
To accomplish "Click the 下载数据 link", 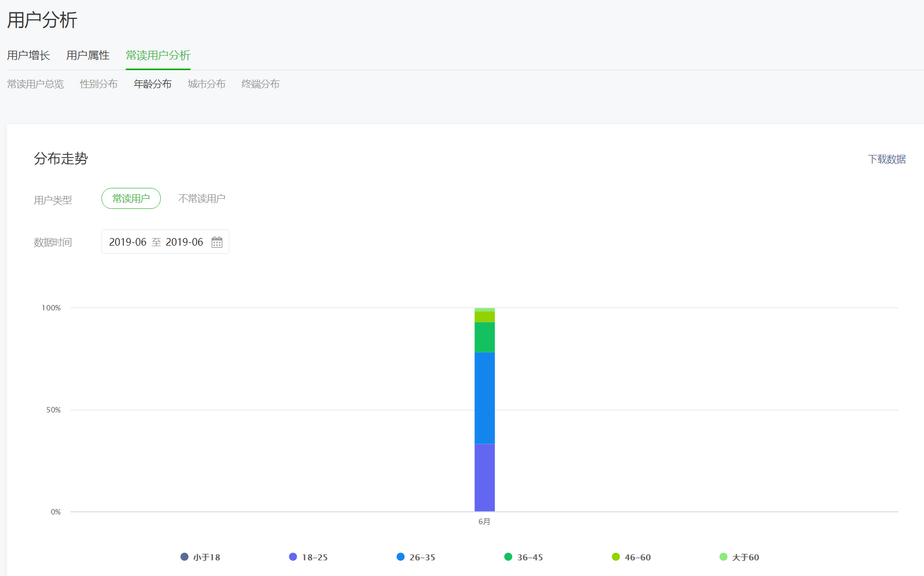I will (x=887, y=159).
